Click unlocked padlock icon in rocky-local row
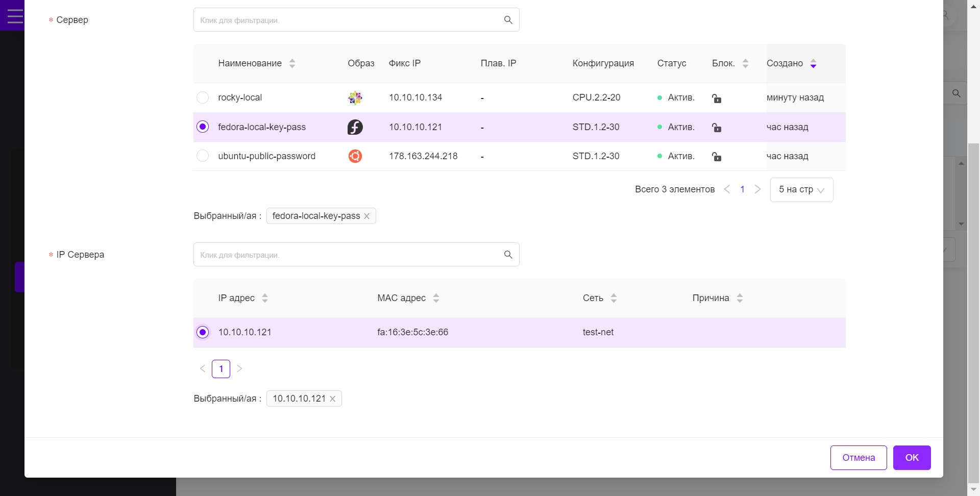The width and height of the screenshot is (980, 496). [717, 98]
